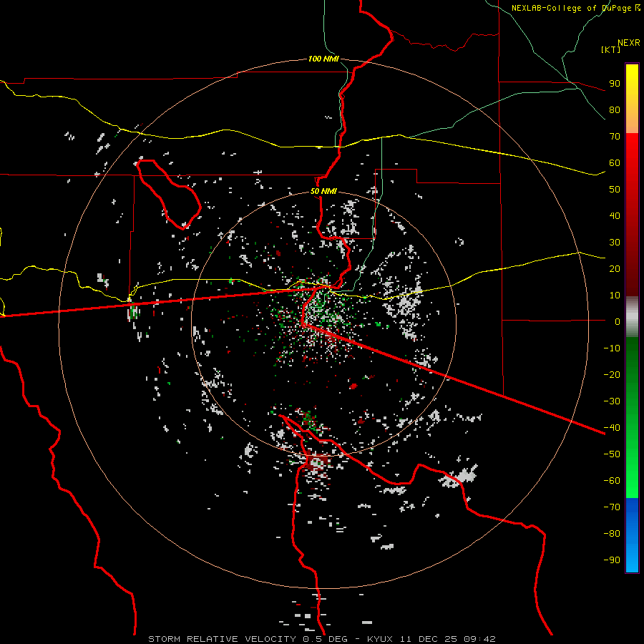644x644 pixels.
Task: Click the NEXLAB-College of DuPage credit text
Action: tap(575, 8)
